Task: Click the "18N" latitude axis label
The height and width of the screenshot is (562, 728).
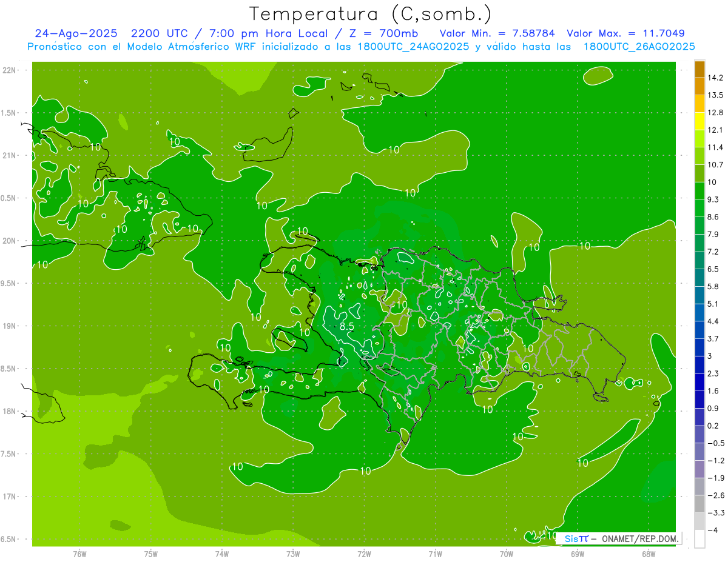Action: (x=10, y=412)
